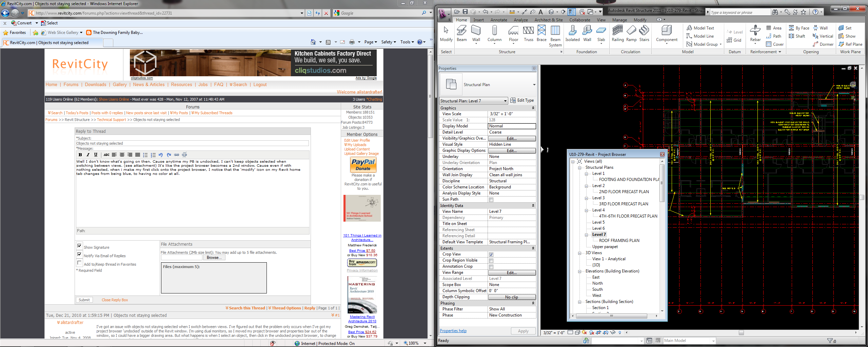Image resolution: width=868 pixels, height=347 pixels.
Task: Uncheck Notify Via Email of Replies
Action: pyautogui.click(x=79, y=254)
